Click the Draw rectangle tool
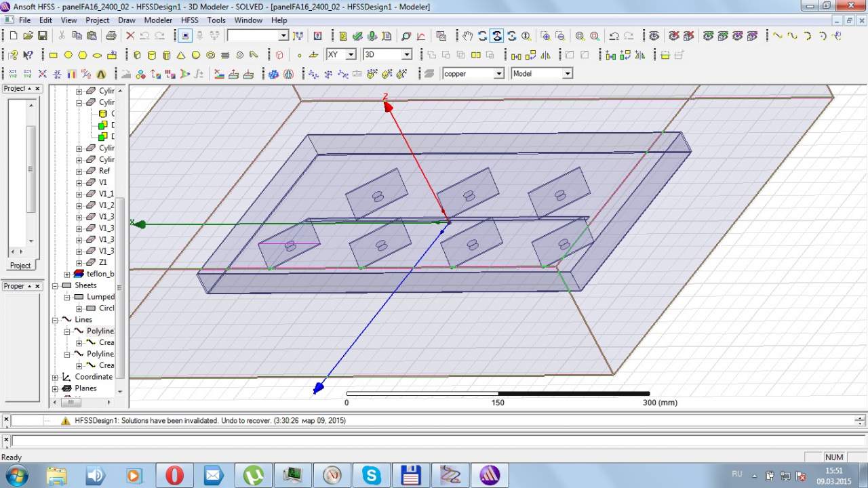Image resolution: width=868 pixels, height=488 pixels. tap(54, 55)
